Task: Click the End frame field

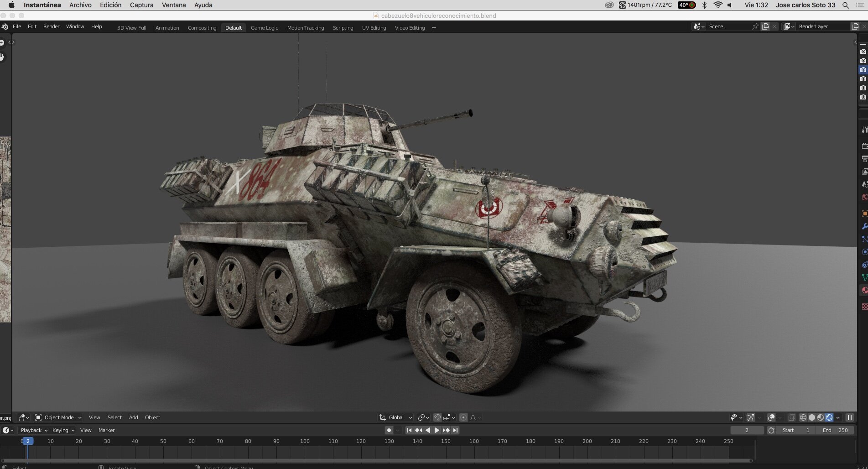Action: [836, 430]
